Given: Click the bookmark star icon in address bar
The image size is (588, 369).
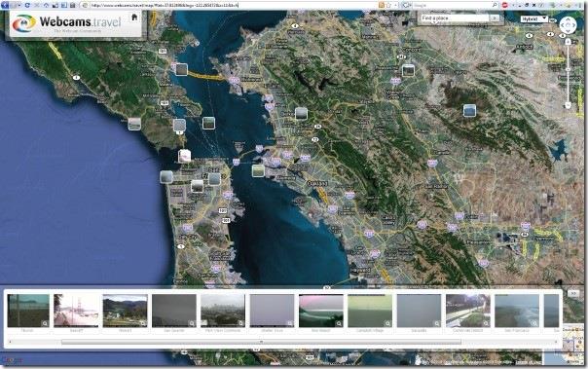Looking at the screenshot, I should 388,5.
